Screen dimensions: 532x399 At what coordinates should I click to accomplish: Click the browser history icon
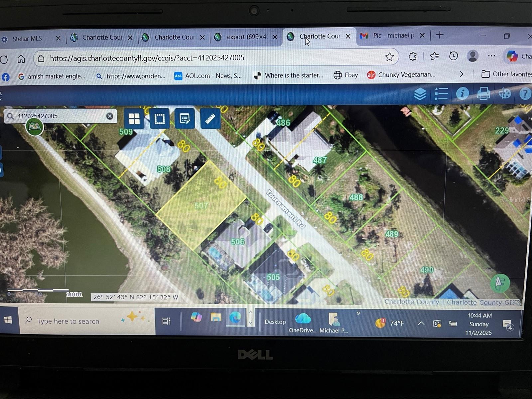453,57
